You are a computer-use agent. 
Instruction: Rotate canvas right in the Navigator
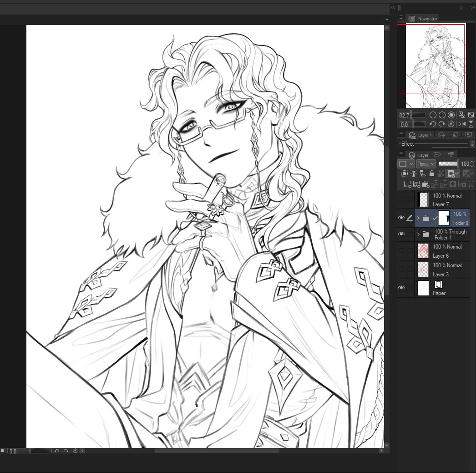pyautogui.click(x=442, y=124)
